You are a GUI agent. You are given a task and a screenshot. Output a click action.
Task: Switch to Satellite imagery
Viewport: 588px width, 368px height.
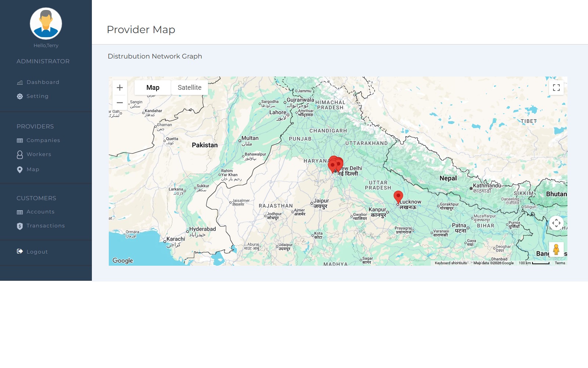[190, 88]
